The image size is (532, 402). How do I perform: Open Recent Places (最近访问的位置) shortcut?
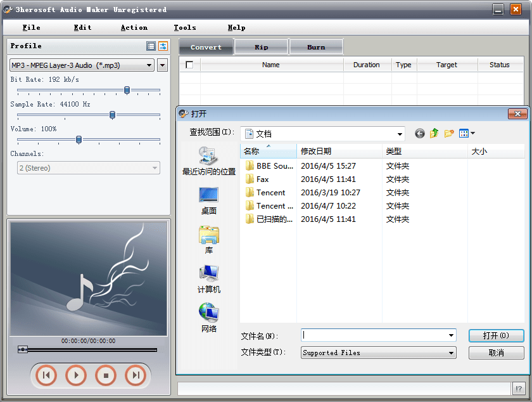(x=208, y=161)
